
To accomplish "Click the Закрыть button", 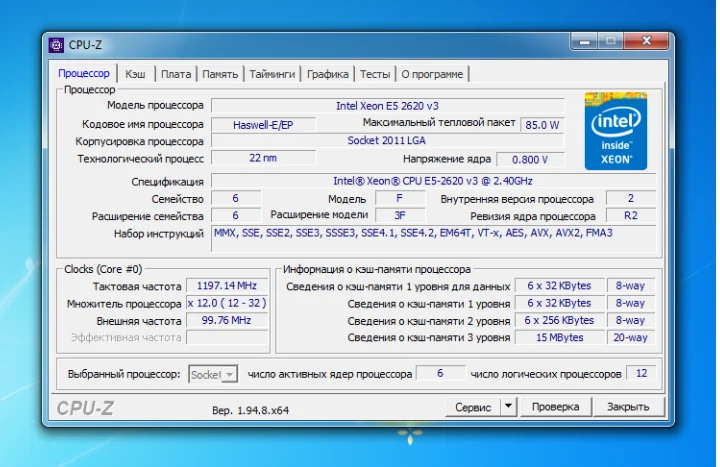I will pyautogui.click(x=628, y=407).
